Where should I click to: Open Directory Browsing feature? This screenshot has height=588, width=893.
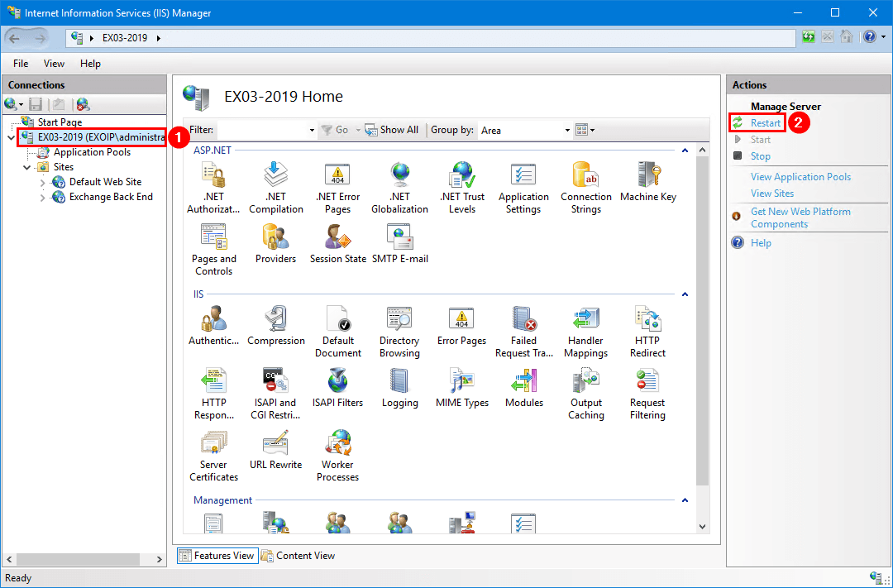[x=400, y=331]
